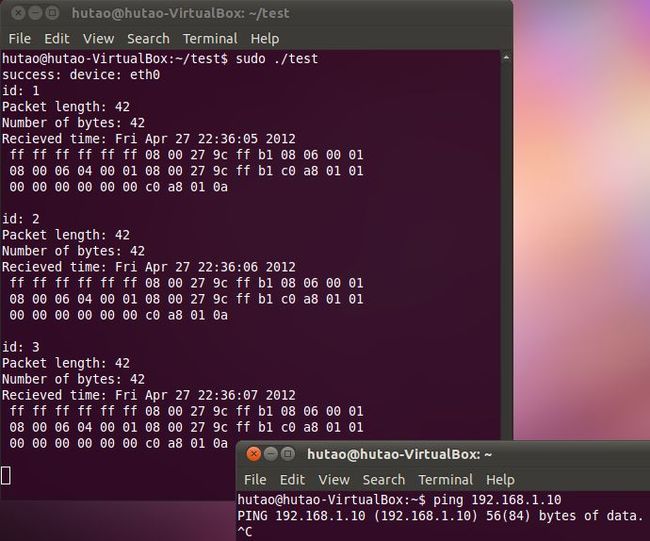
Task: Click scrollbar up arrow in ~/test terminal
Action: point(506,58)
